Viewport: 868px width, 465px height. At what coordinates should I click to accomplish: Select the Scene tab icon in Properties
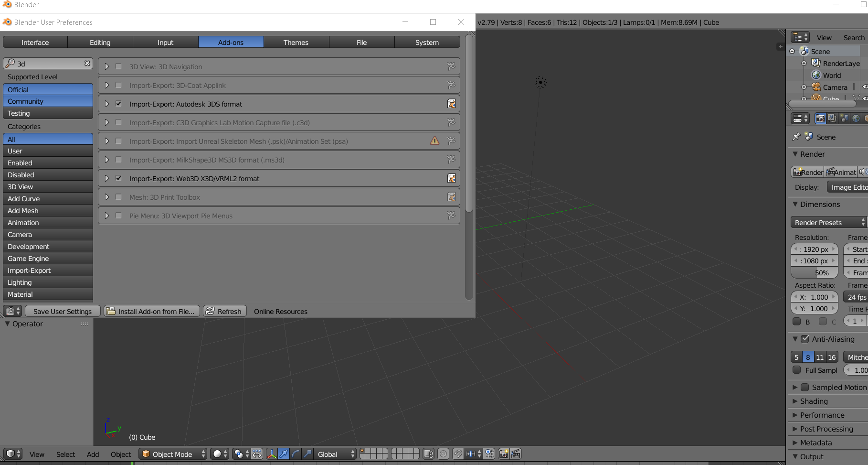coord(844,118)
